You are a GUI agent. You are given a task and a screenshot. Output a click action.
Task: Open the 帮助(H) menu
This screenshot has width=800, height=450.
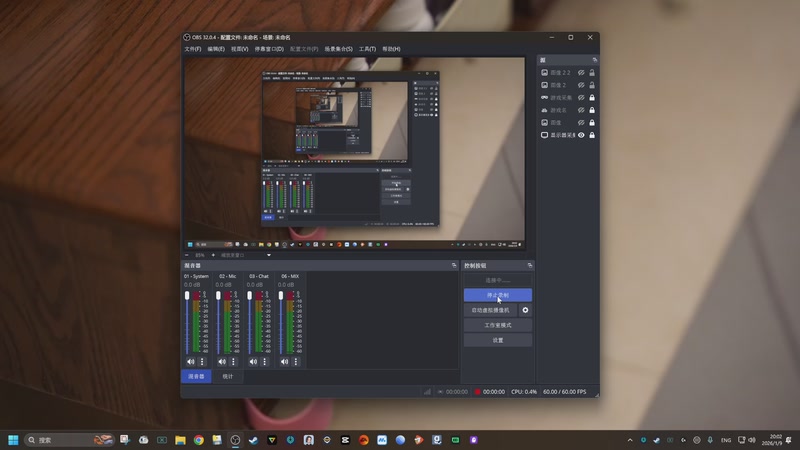pos(391,49)
